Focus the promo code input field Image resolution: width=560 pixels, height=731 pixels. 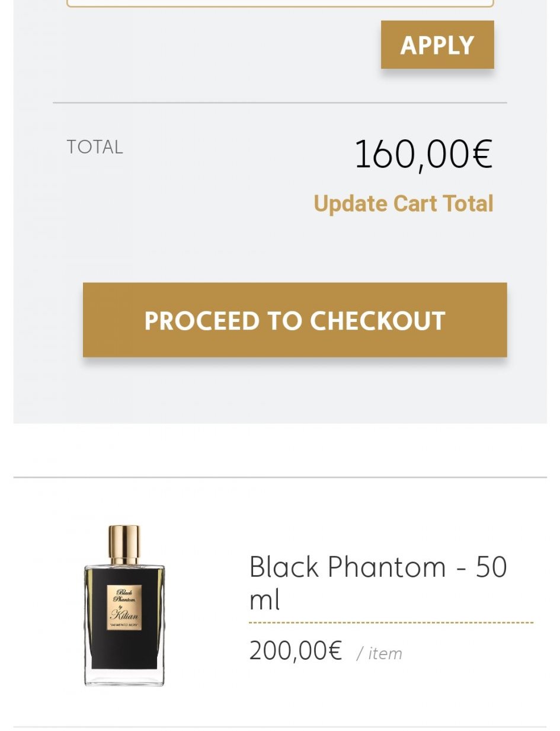[x=280, y=3]
